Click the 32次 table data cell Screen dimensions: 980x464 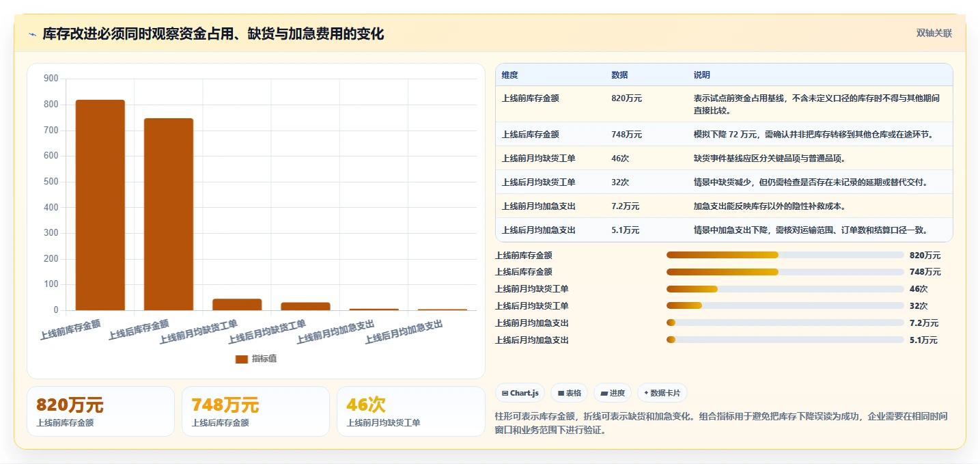coord(620,182)
